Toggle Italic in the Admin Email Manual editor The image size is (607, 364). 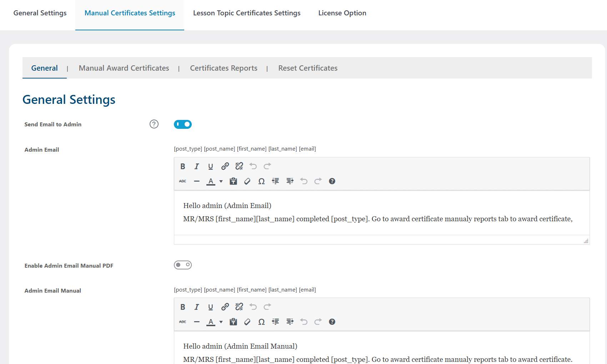pos(197,307)
